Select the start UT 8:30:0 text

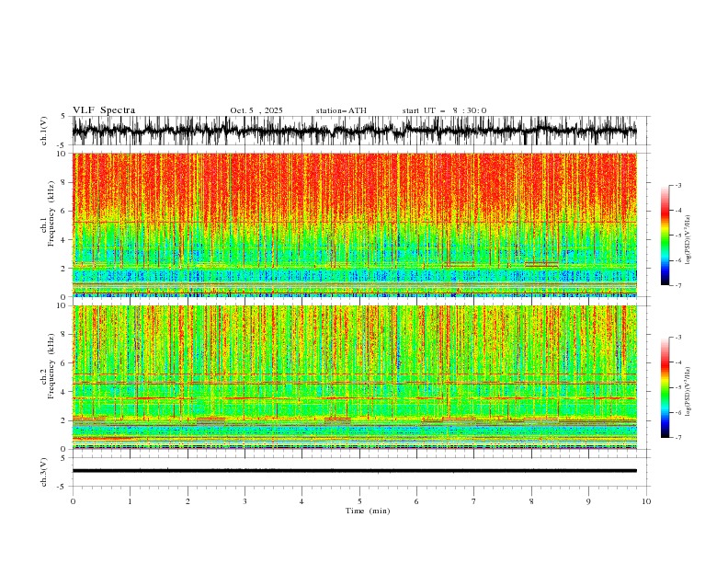tap(444, 110)
